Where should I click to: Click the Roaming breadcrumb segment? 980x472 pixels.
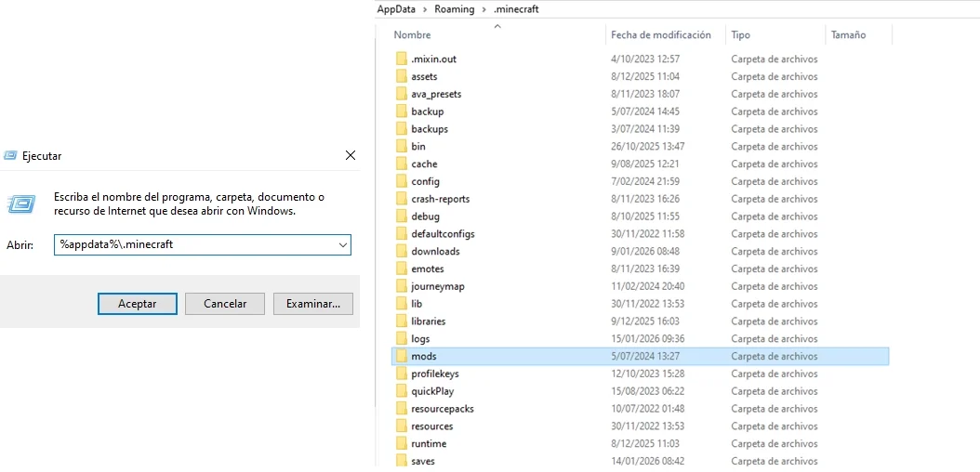tap(454, 8)
